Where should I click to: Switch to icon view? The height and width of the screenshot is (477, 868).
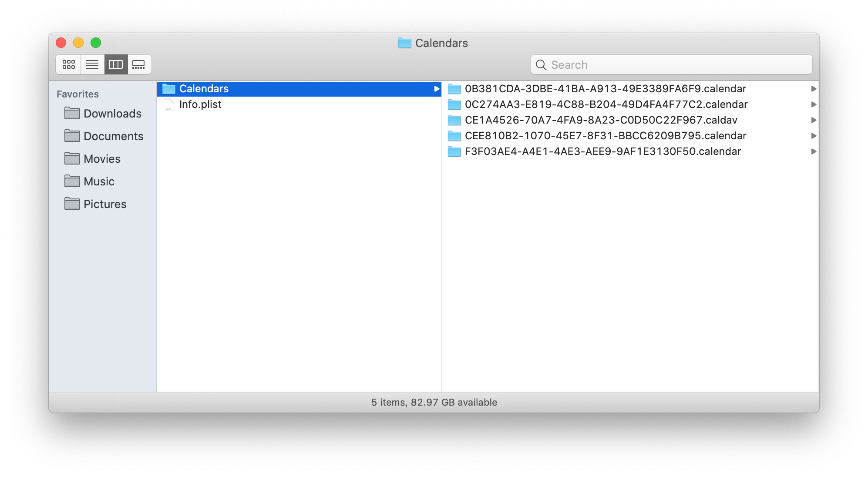68,64
